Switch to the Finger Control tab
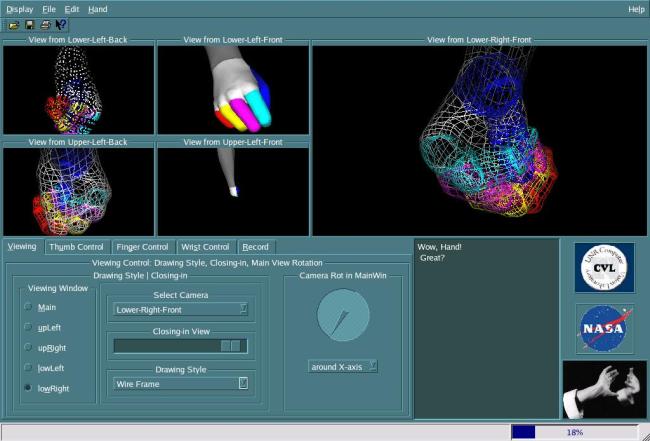This screenshot has height=441, width=650. coord(141,247)
